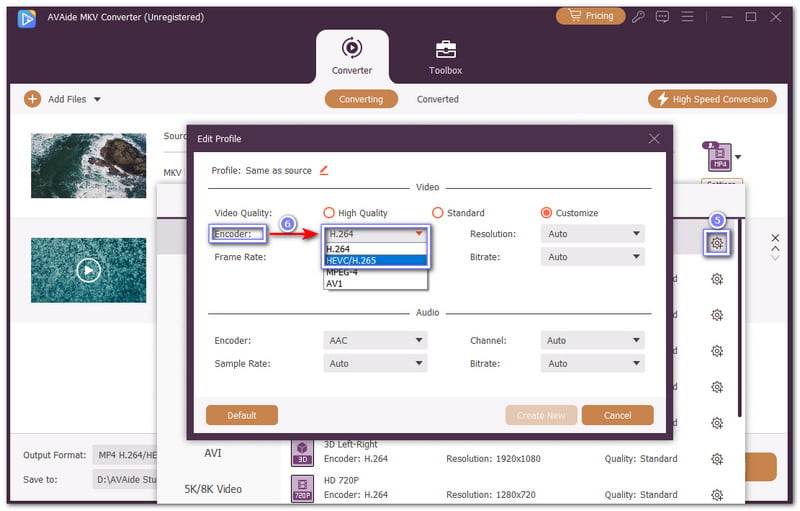Choose H.264 from encoder list
The width and height of the screenshot is (800, 511).
(x=375, y=249)
